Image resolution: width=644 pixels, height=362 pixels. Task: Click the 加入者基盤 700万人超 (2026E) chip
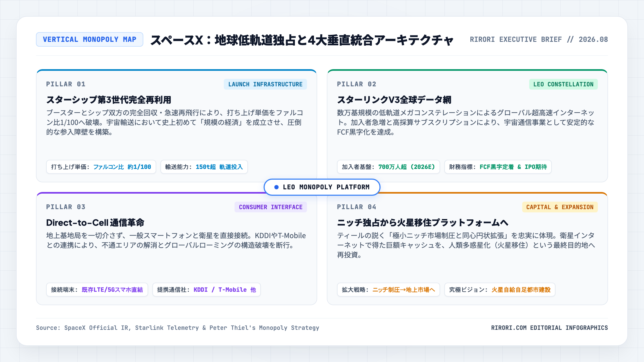pyautogui.click(x=388, y=167)
